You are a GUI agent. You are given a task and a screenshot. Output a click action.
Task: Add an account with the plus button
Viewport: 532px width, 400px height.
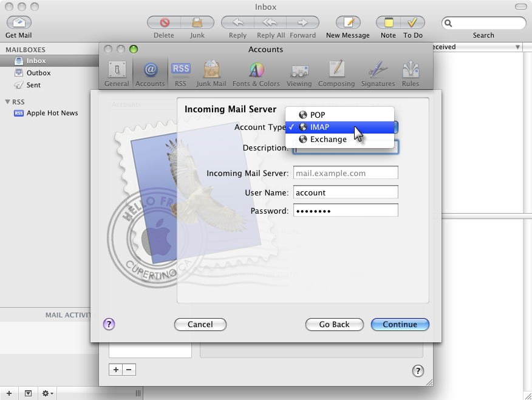[x=116, y=370]
